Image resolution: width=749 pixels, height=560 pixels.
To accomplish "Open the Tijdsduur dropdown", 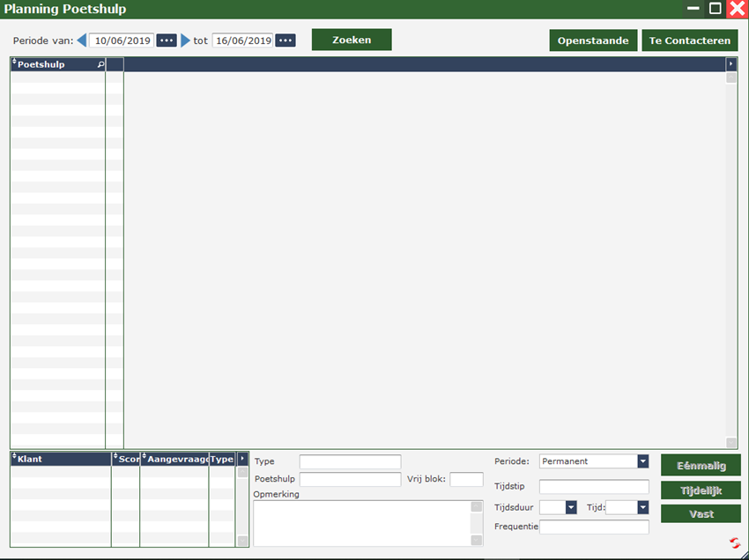I will point(571,508).
